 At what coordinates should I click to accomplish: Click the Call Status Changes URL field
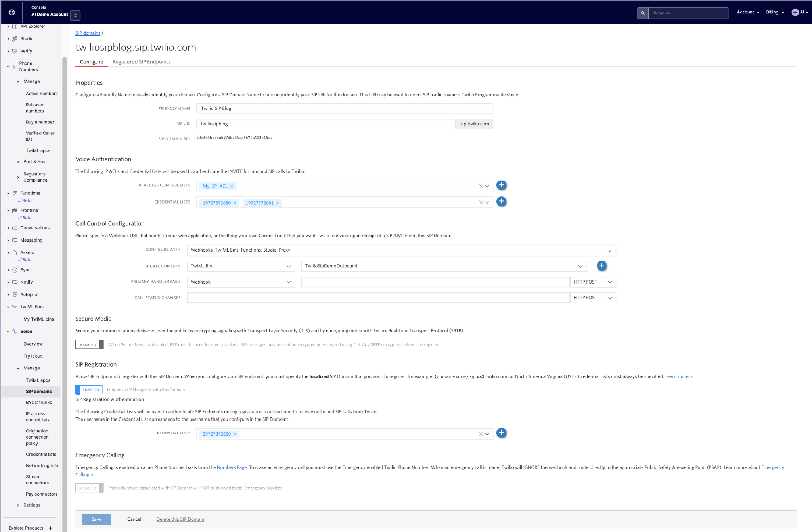pos(378,298)
